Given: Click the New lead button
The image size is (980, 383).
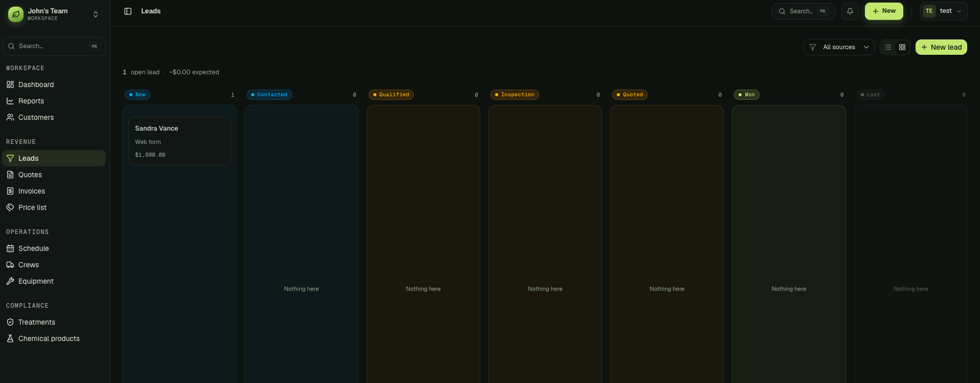Looking at the screenshot, I should (941, 47).
